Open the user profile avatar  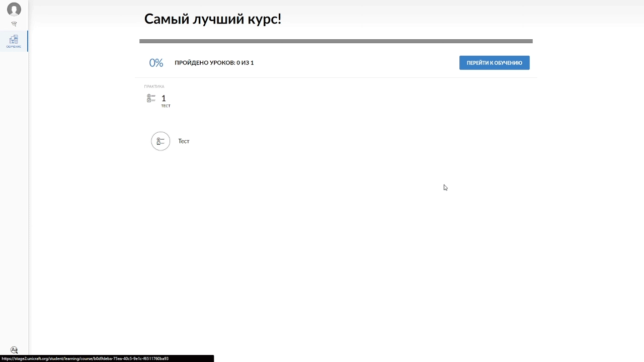[14, 9]
